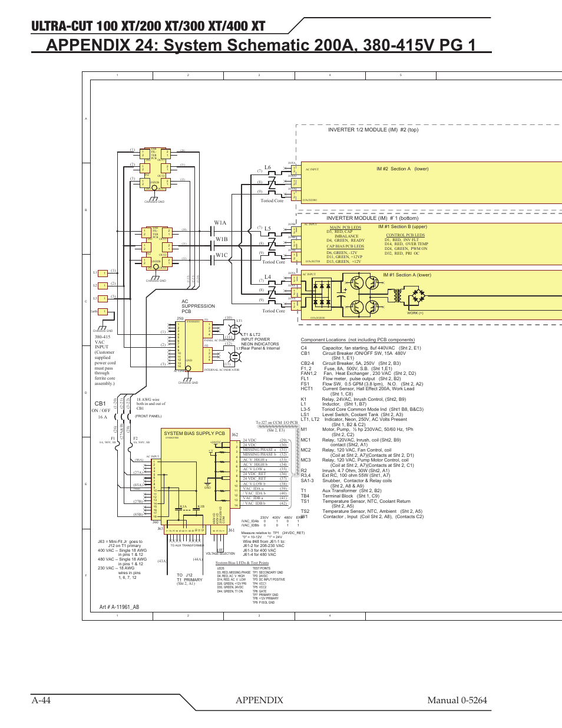Click the FL1 Flow meter row
562x728 pixels.
pos(351,379)
